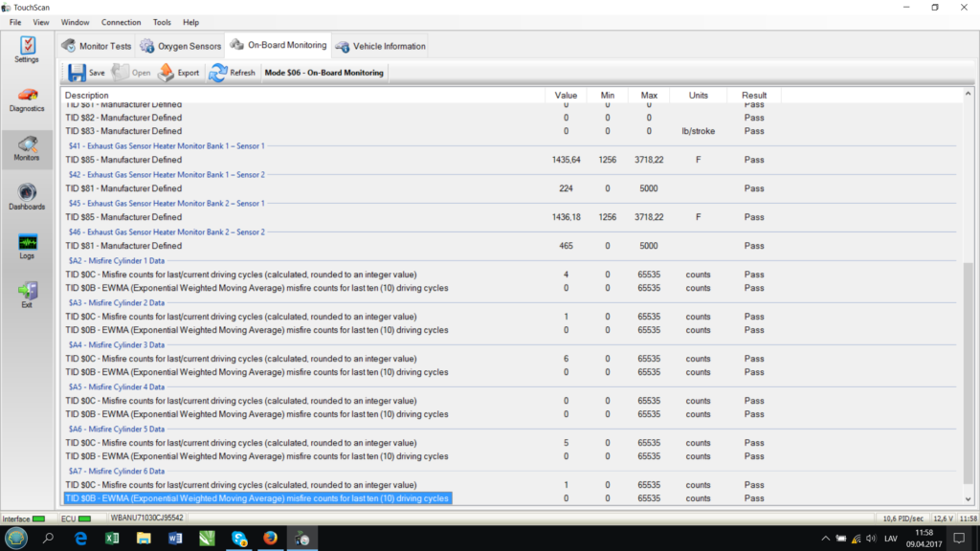This screenshot has width=980, height=551.
Task: Refresh the Mode $06 data
Action: (233, 73)
